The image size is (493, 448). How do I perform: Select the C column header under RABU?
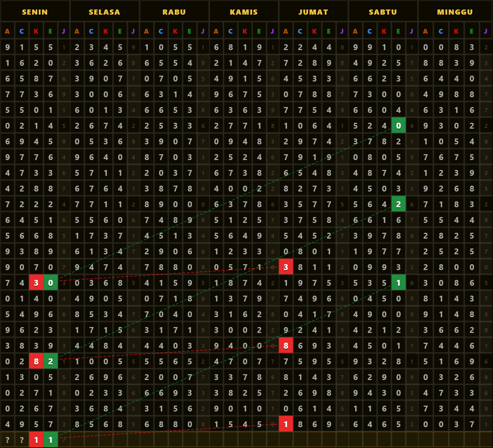(161, 31)
